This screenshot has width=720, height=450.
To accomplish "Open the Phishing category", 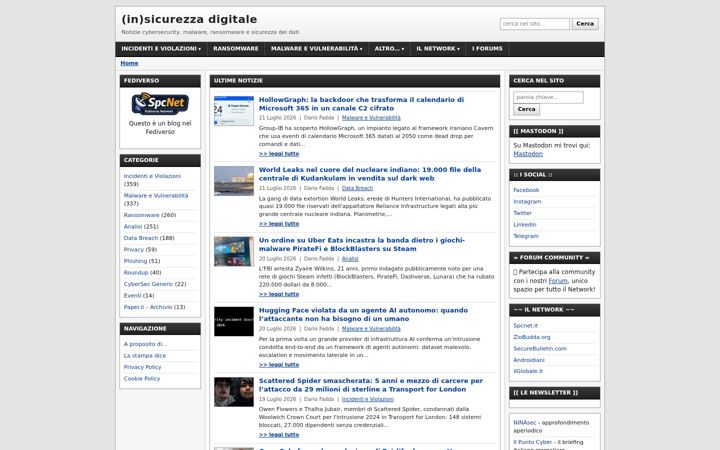I will 135,261.
